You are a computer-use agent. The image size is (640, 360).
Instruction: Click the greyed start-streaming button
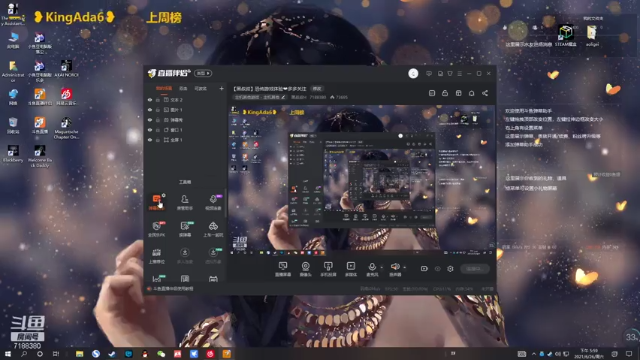(x=475, y=269)
